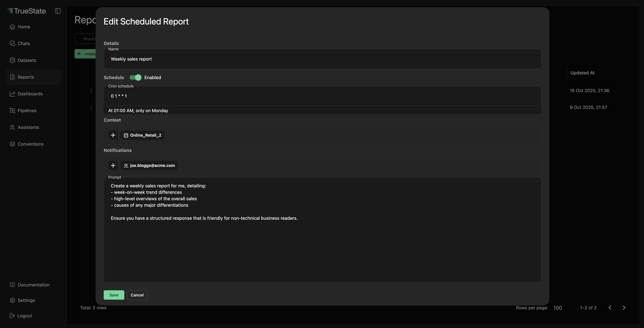Go to next page arrow
The image size is (644, 328).
pos(624,308)
